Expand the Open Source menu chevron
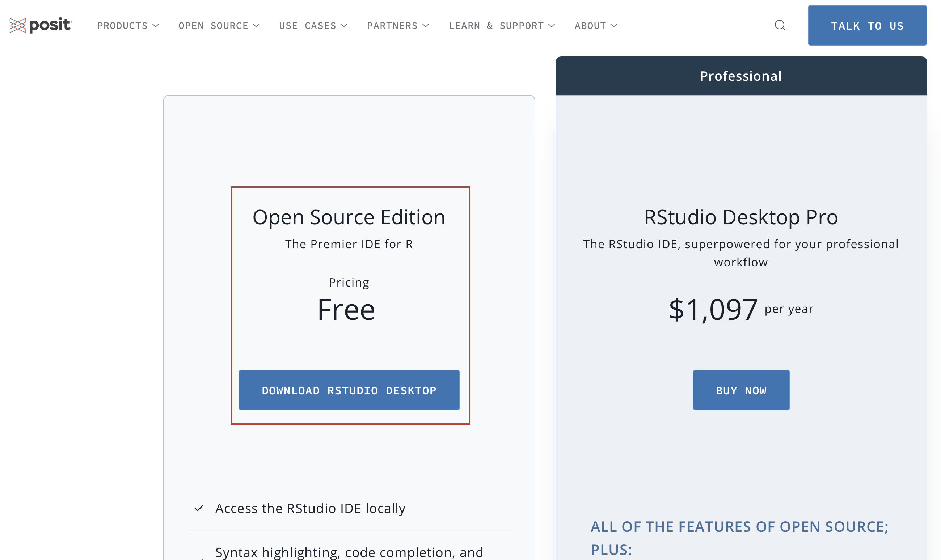941x560 pixels. [x=256, y=25]
